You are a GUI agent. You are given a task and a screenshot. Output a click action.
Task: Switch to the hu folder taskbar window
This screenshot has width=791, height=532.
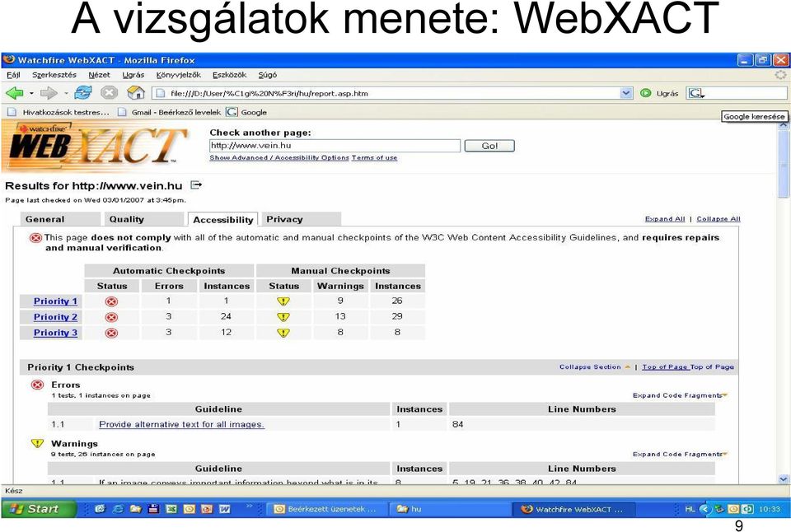point(451,509)
